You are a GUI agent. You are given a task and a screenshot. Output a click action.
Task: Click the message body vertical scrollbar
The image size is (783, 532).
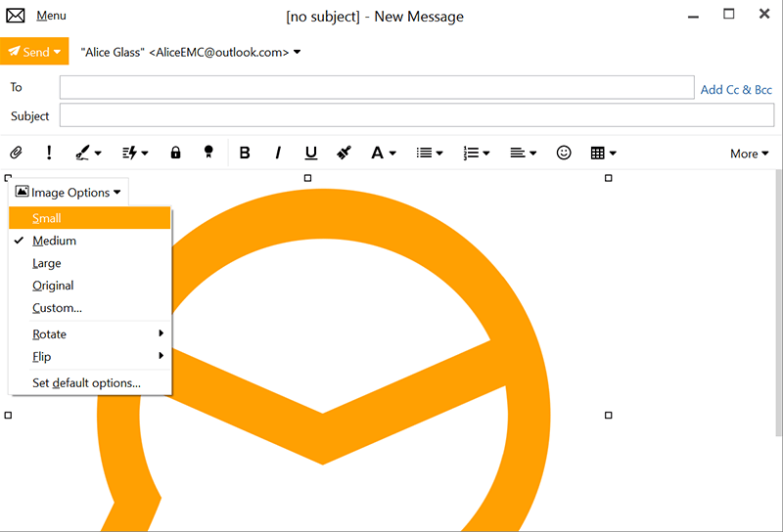tap(779, 302)
